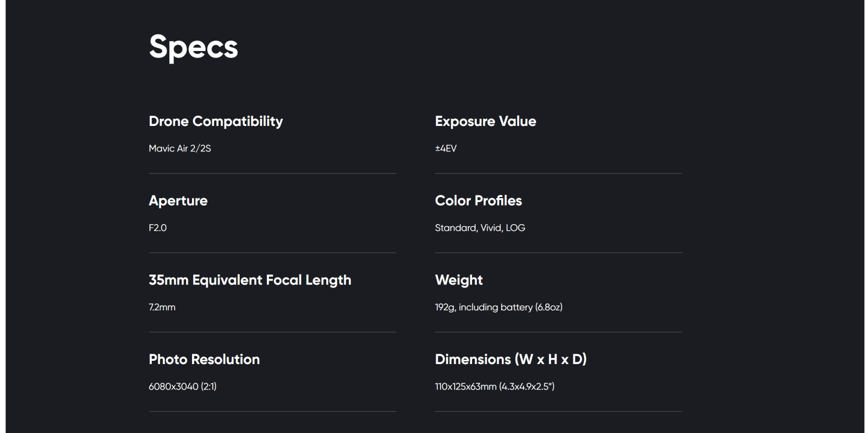Click the 7.2mm focal length value

tap(162, 307)
